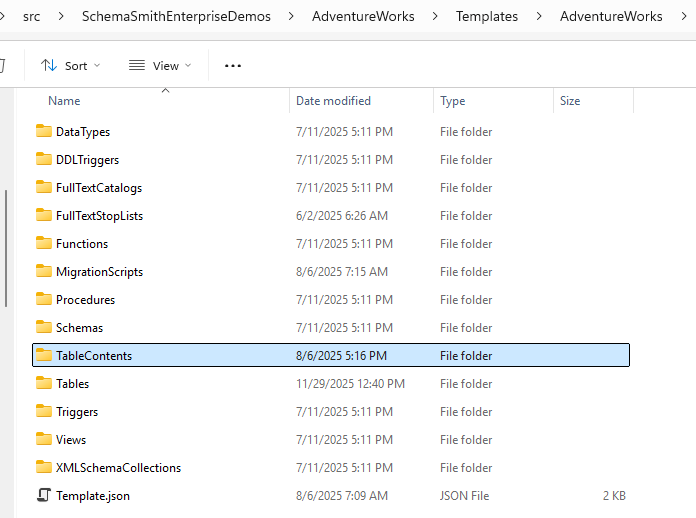The height and width of the screenshot is (518, 696).
Task: Select the Procedures folder name
Action: [85, 300]
